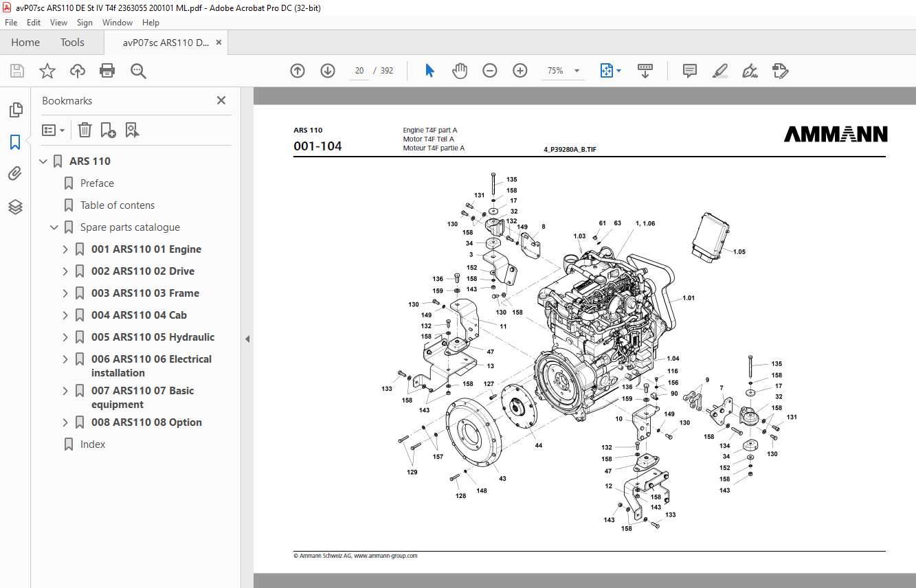Open the Window menu
Viewport: 916px width, 588px height.
coord(118,23)
